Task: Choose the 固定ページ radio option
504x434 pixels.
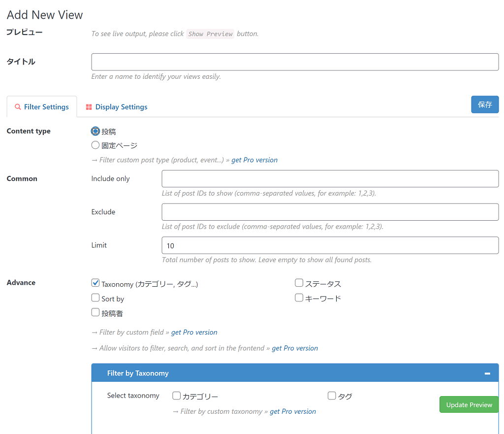Action: (x=95, y=145)
